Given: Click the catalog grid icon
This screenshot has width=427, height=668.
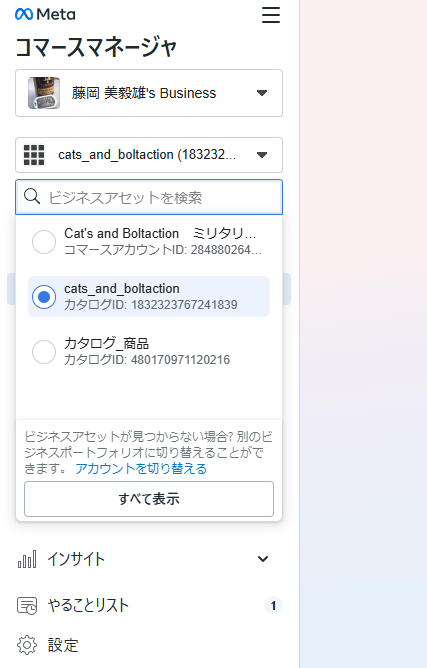Looking at the screenshot, I should point(34,155).
